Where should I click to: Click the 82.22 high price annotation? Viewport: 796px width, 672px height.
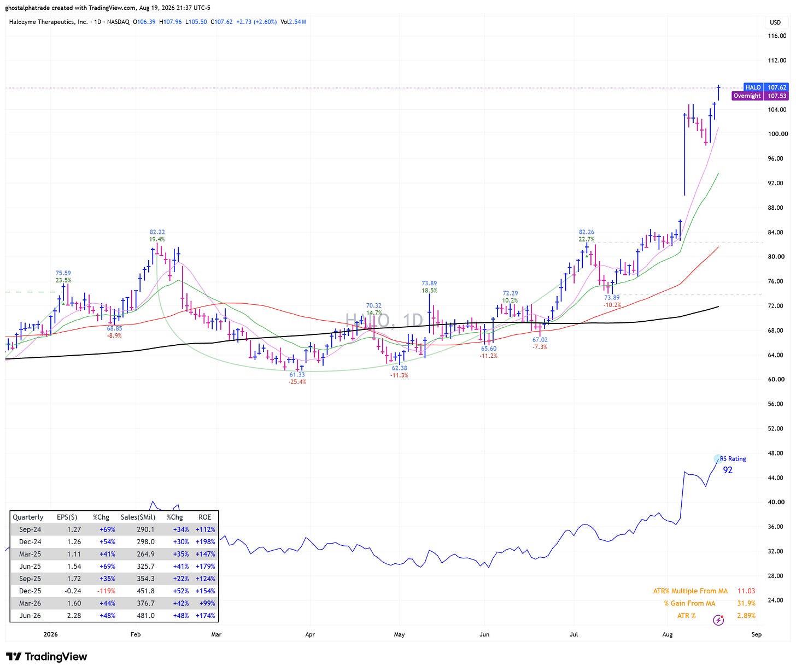pos(157,232)
